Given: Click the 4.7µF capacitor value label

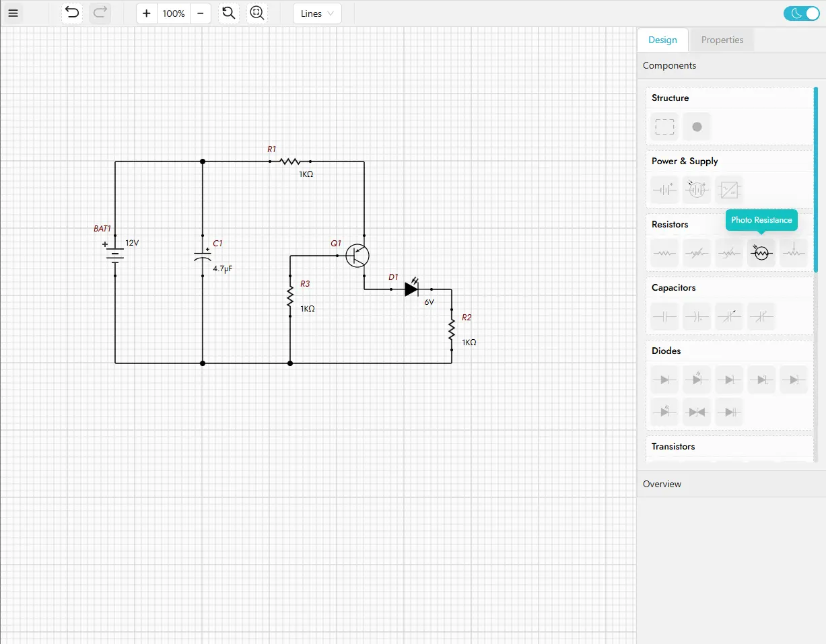Looking at the screenshot, I should click(x=223, y=269).
